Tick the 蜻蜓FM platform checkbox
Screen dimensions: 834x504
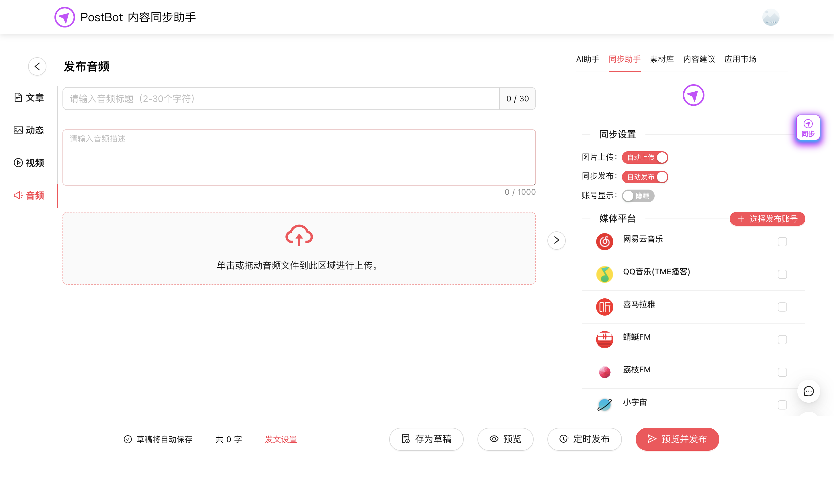[782, 340]
